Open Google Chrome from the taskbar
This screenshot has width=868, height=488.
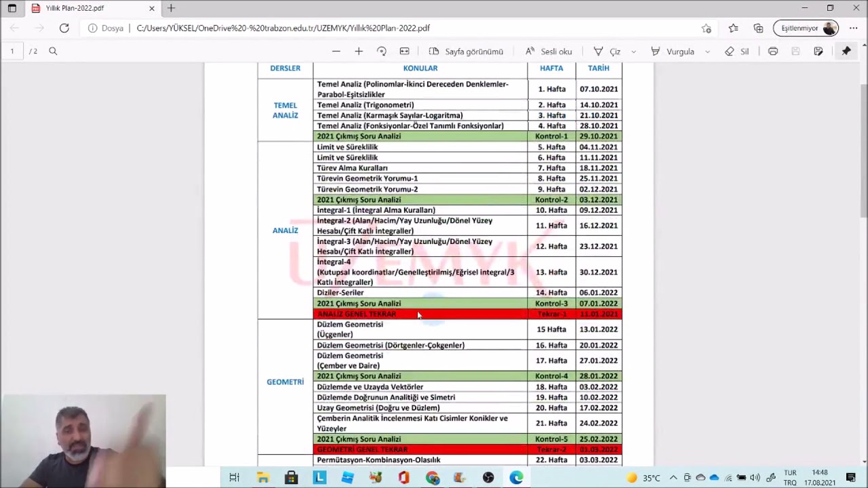tap(433, 478)
